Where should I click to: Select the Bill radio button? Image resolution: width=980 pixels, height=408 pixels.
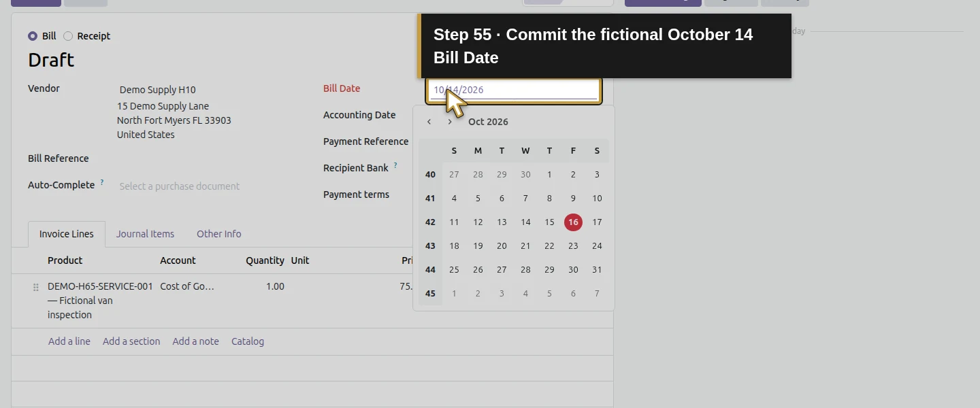33,36
